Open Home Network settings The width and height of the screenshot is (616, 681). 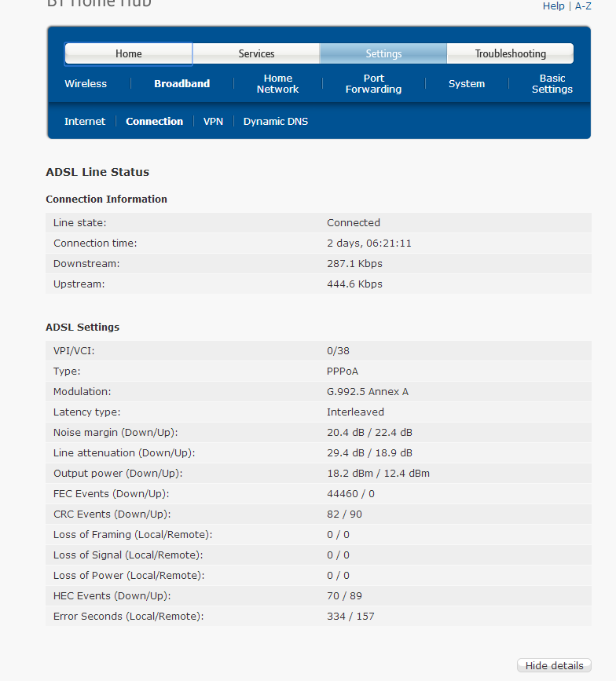[278, 84]
